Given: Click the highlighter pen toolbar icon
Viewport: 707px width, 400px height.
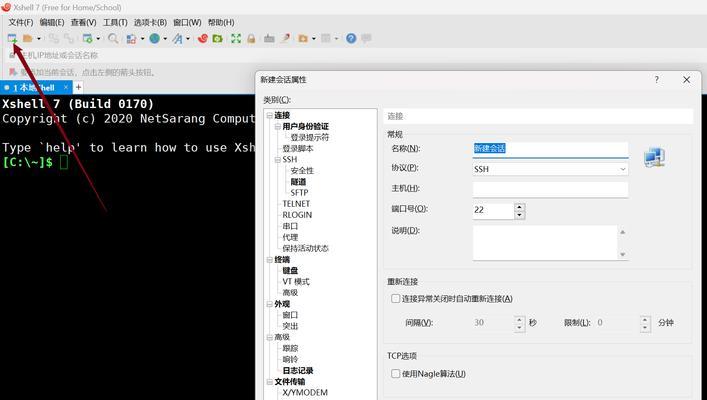Looking at the screenshot, I should pos(285,39).
